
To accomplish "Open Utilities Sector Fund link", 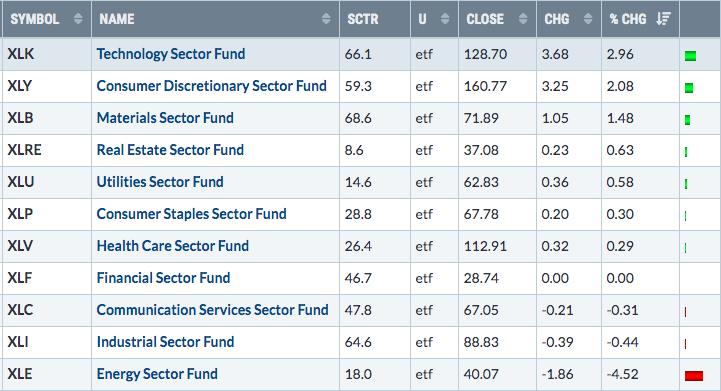I will pyautogui.click(x=160, y=182).
